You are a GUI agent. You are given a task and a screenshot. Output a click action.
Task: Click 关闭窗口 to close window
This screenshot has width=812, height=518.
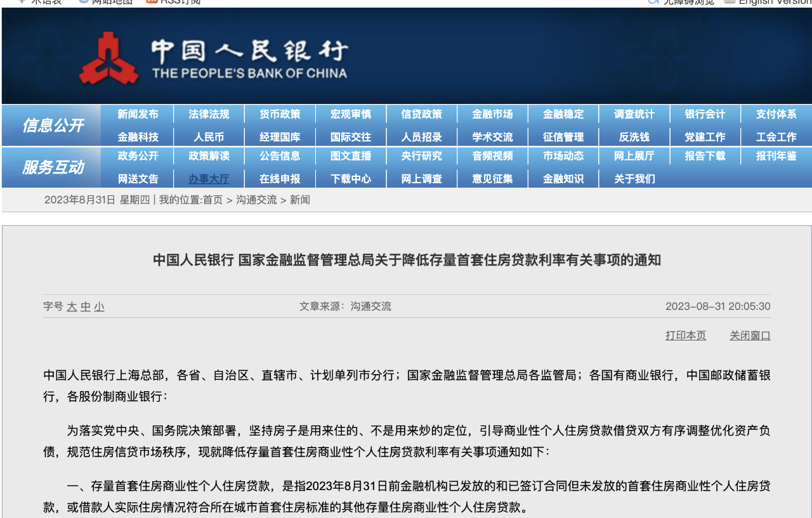[x=750, y=335]
